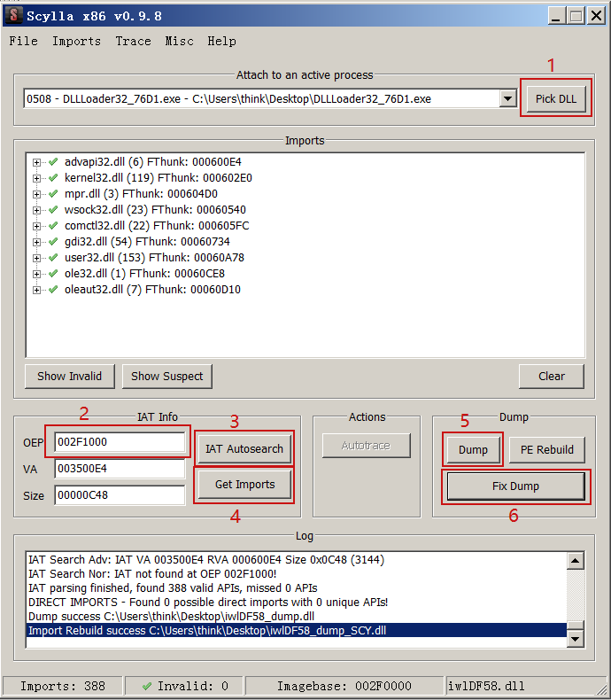Screen dimensions: 611x700
Task: Expand the comctl32.dll import node
Action: 36,226
